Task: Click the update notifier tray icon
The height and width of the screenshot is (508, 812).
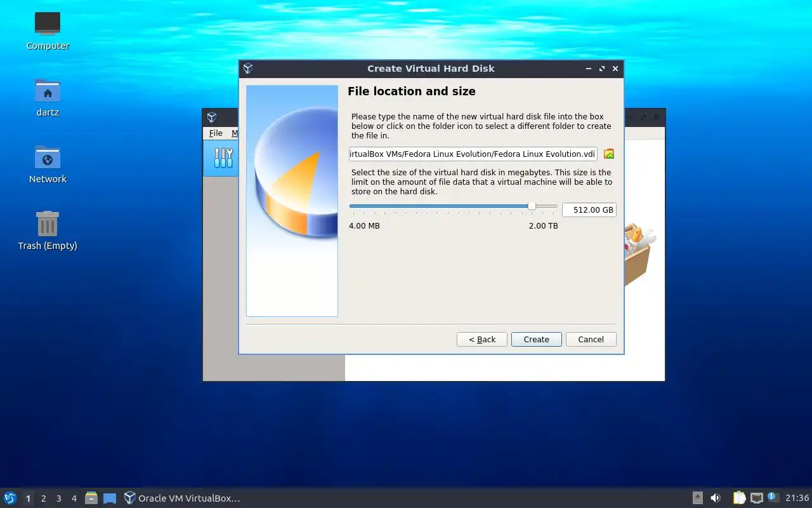Action: coord(773,497)
